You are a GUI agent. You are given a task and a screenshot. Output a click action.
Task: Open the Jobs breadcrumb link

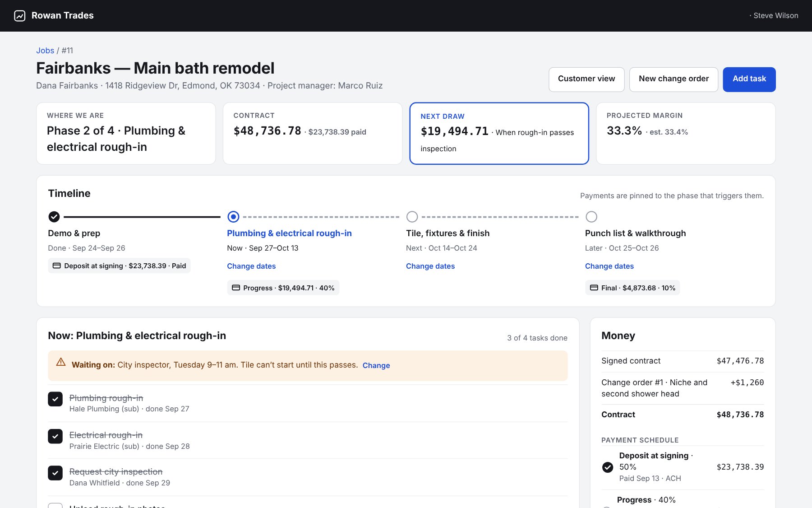pyautogui.click(x=45, y=51)
